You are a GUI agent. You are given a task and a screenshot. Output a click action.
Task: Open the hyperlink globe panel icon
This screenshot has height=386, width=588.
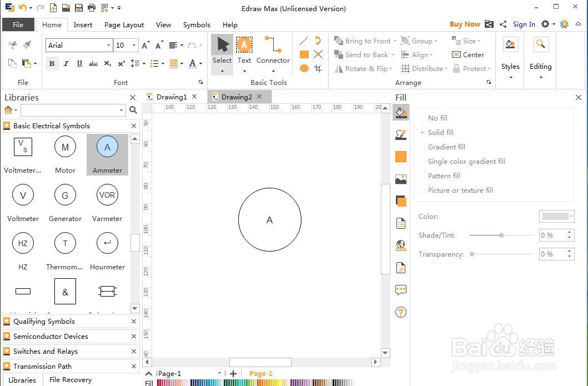coord(401,245)
